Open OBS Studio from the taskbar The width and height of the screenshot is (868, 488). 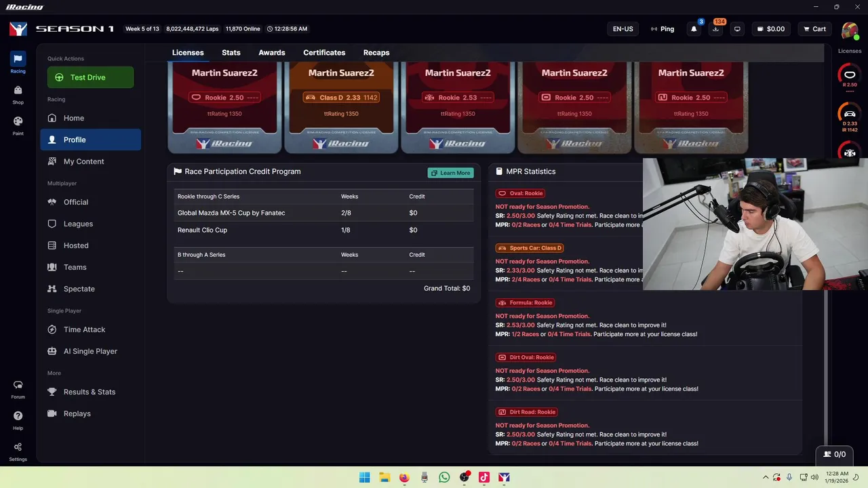point(465,477)
